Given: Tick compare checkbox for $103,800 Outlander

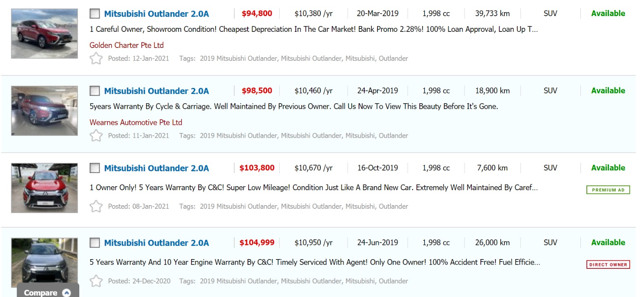Looking at the screenshot, I should pos(95,168).
